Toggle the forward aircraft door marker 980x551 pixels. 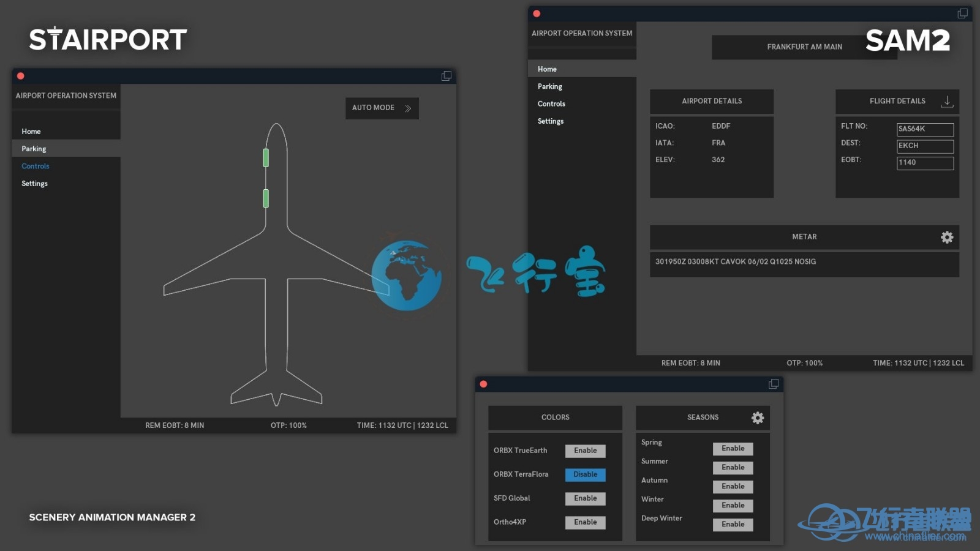coord(266,158)
